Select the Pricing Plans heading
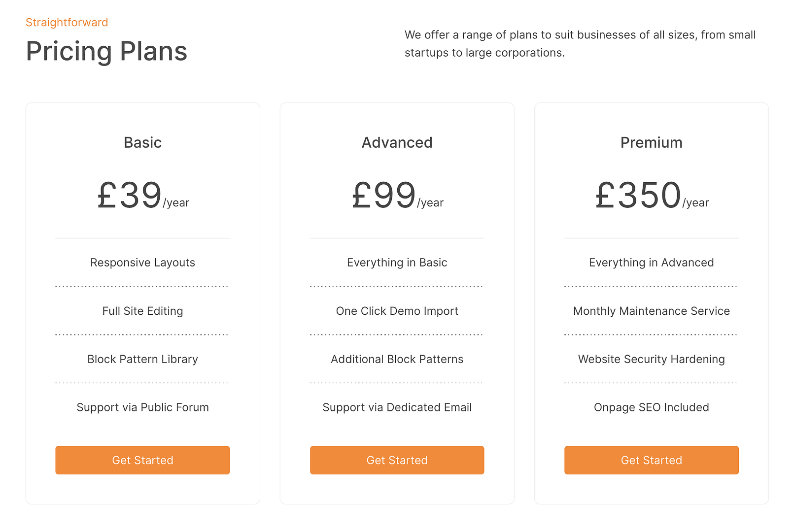This screenshot has height=532, width=793. [106, 52]
